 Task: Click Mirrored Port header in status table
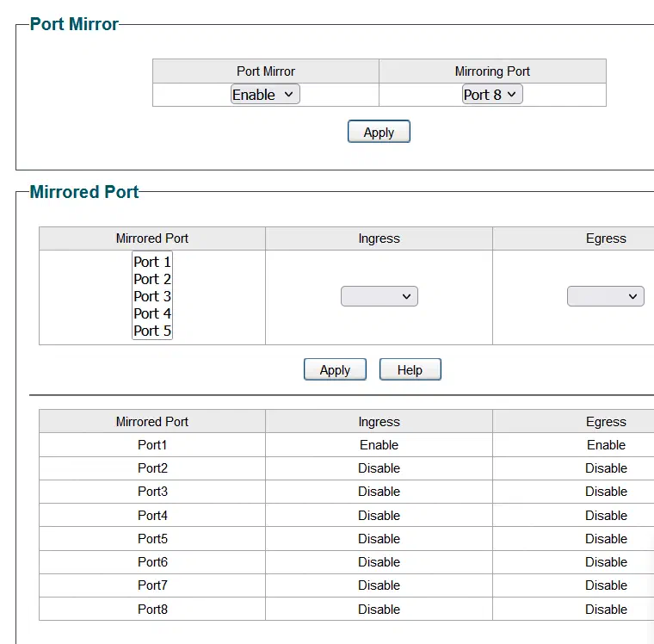point(152,422)
